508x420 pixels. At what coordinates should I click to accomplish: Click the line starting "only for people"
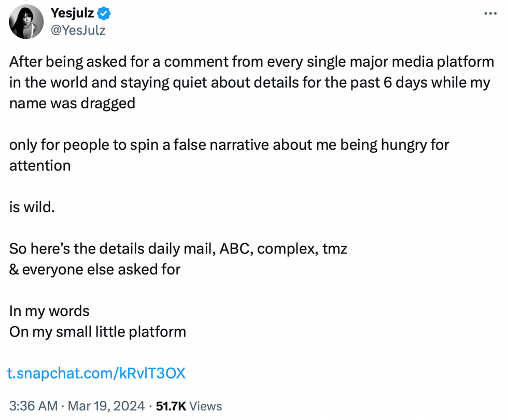(229, 144)
